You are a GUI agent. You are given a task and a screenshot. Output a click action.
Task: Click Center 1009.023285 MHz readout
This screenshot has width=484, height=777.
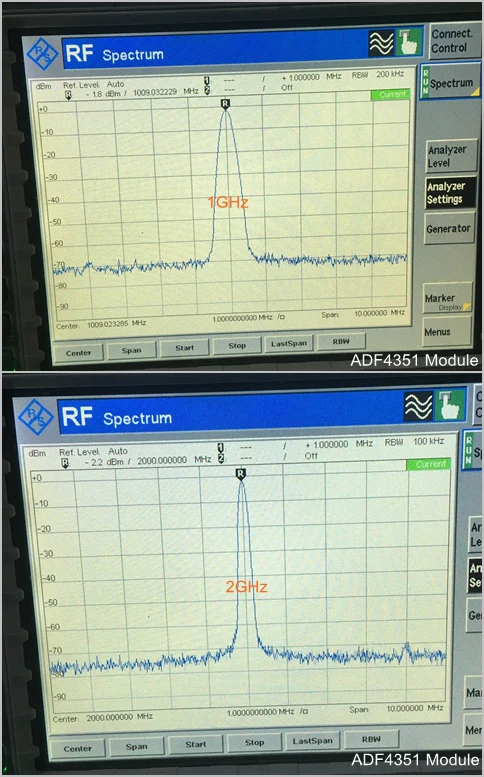pos(101,325)
